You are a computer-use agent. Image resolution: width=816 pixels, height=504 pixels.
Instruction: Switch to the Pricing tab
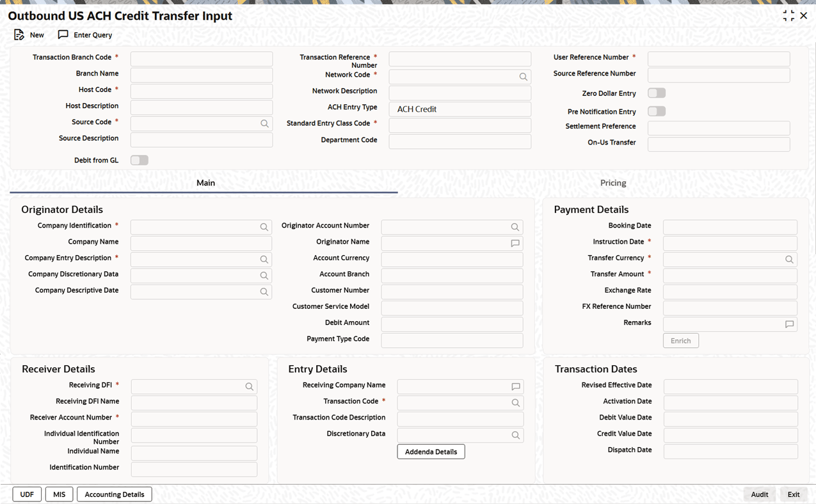point(612,183)
